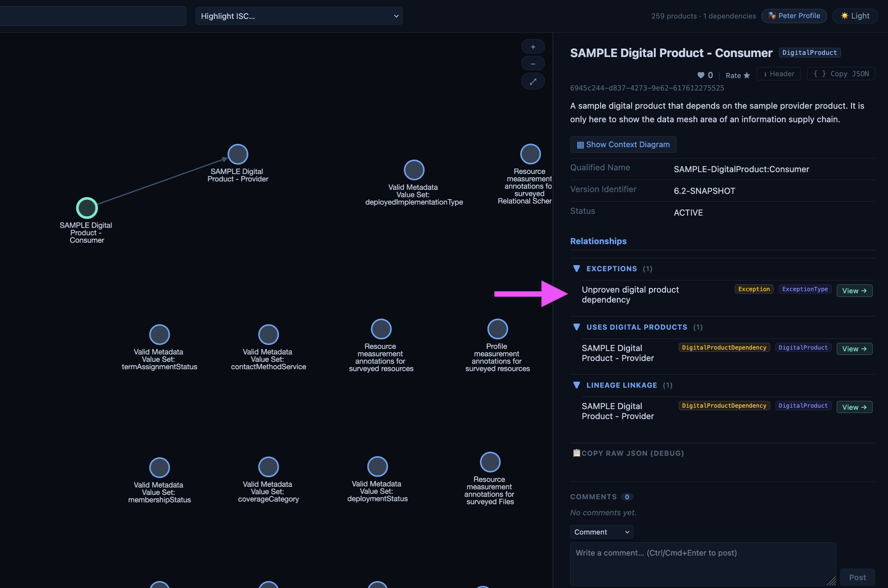Click the DigitalProduct type badge in title
The height and width of the screenshot is (588, 888).
tap(809, 52)
